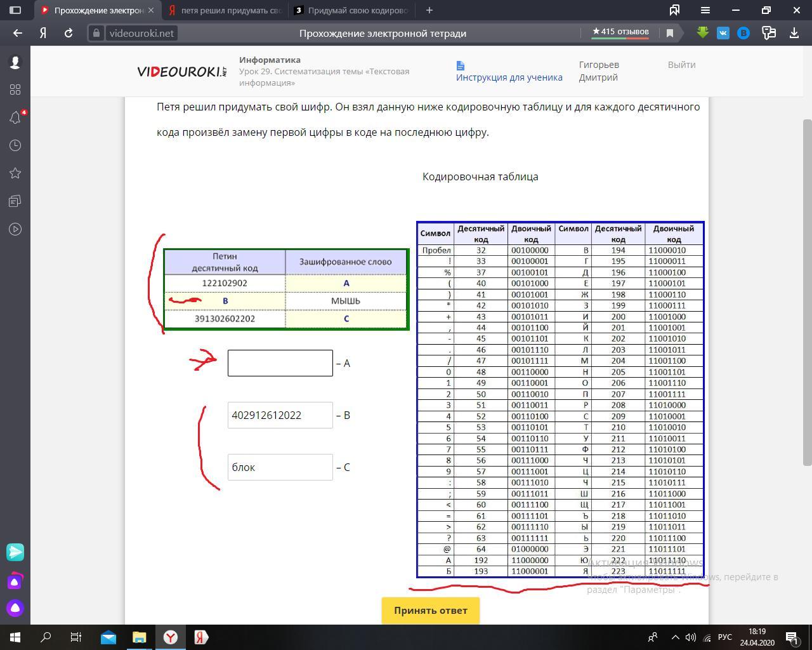Open the blue round extension icon
This screenshot has height=650, width=812.
click(x=743, y=33)
